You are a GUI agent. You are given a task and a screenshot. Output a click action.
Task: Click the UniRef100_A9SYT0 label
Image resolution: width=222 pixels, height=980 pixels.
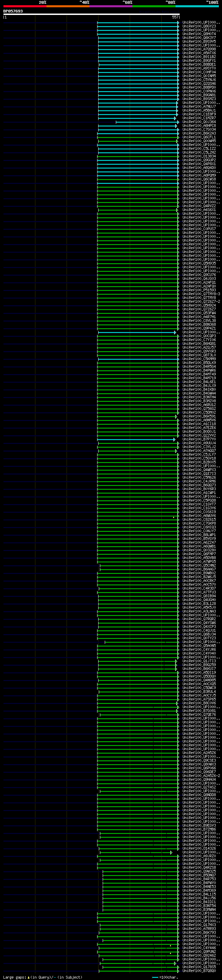click(199, 68)
